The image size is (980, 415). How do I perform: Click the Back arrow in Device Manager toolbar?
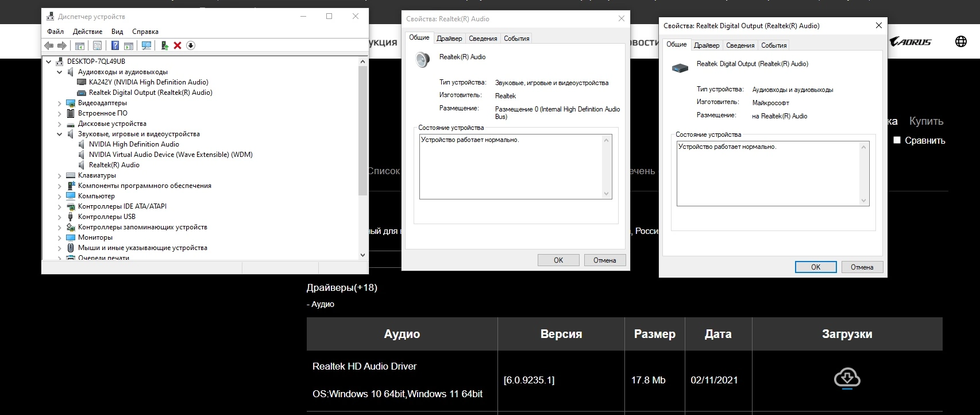click(x=49, y=45)
